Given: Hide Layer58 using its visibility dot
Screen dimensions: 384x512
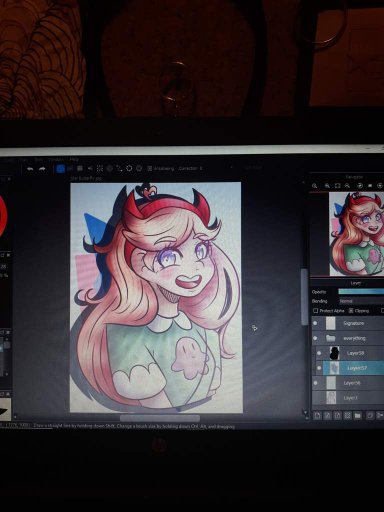Looking at the screenshot, I should click(319, 353).
